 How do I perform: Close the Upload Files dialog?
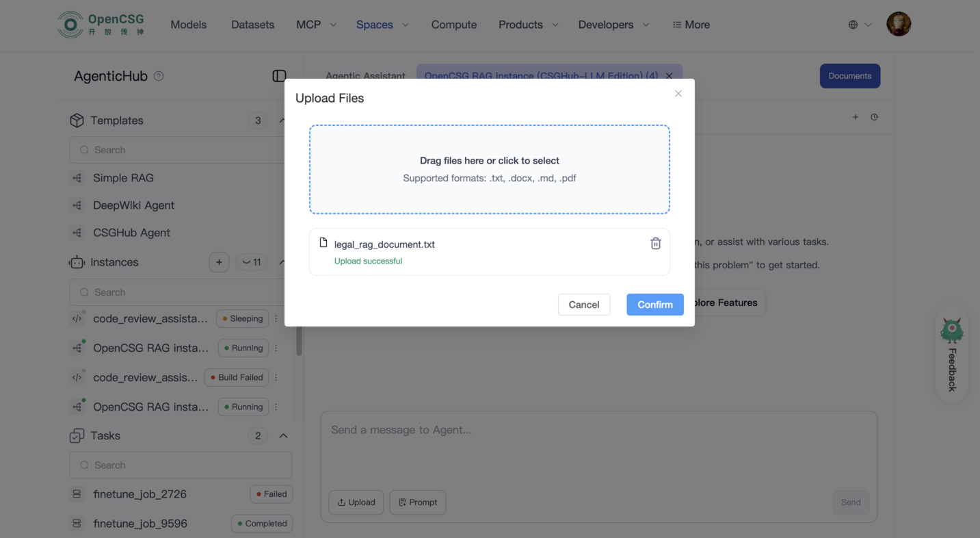tap(678, 94)
